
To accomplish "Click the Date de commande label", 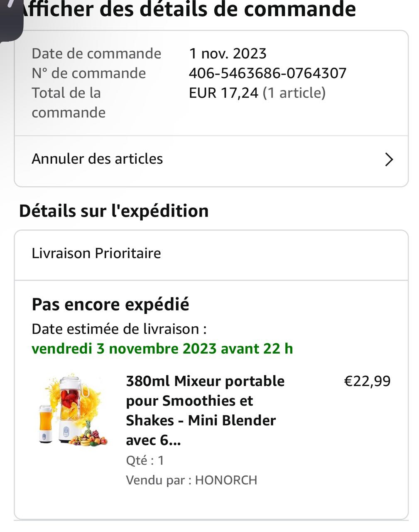I will (x=96, y=54).
